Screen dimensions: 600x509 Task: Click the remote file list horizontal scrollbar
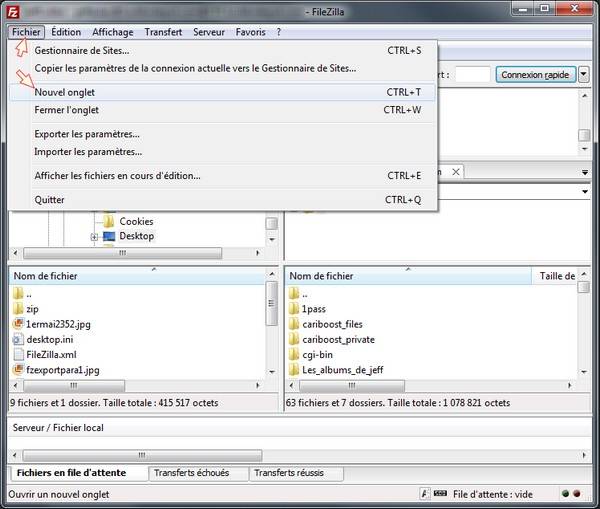351,385
